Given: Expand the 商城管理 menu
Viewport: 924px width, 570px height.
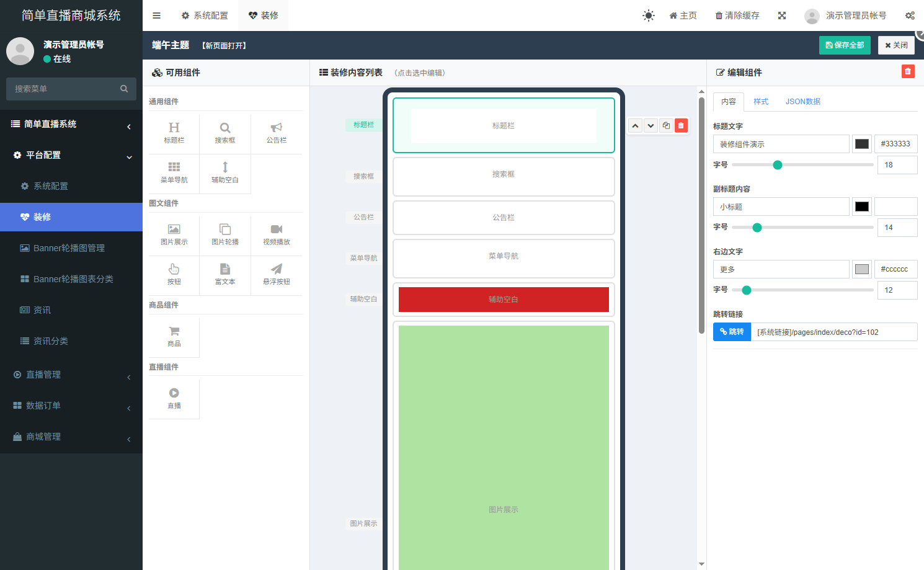Looking at the screenshot, I should 71,437.
